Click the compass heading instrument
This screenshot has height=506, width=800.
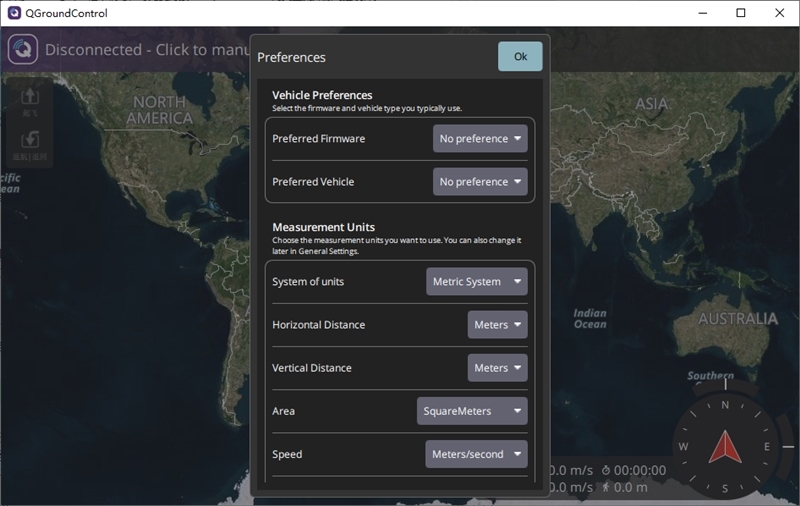[x=725, y=446]
